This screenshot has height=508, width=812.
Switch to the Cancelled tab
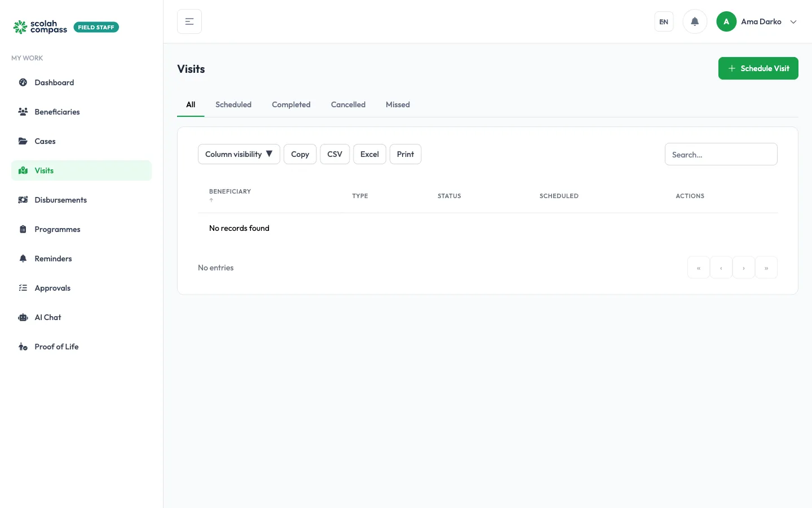click(x=348, y=104)
